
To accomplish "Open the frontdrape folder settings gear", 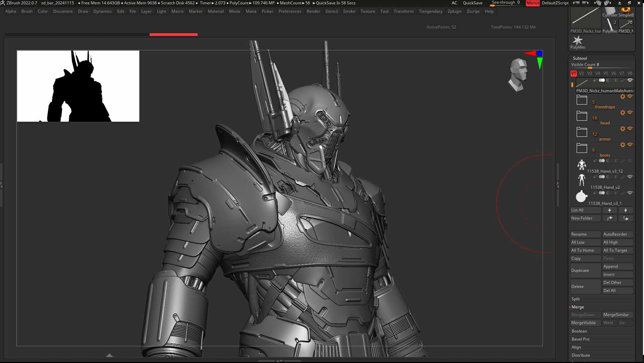I will (x=623, y=97).
